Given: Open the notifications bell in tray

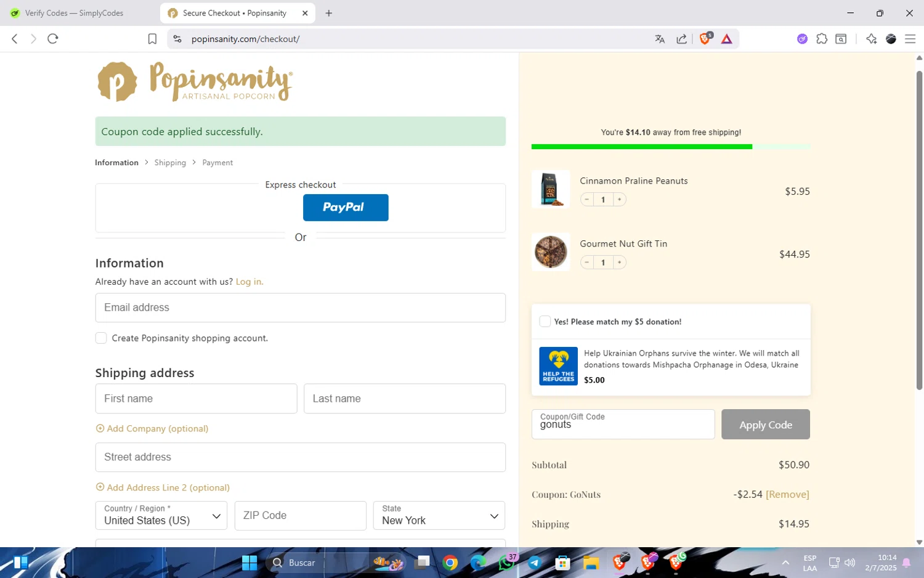Looking at the screenshot, I should pyautogui.click(x=907, y=563).
